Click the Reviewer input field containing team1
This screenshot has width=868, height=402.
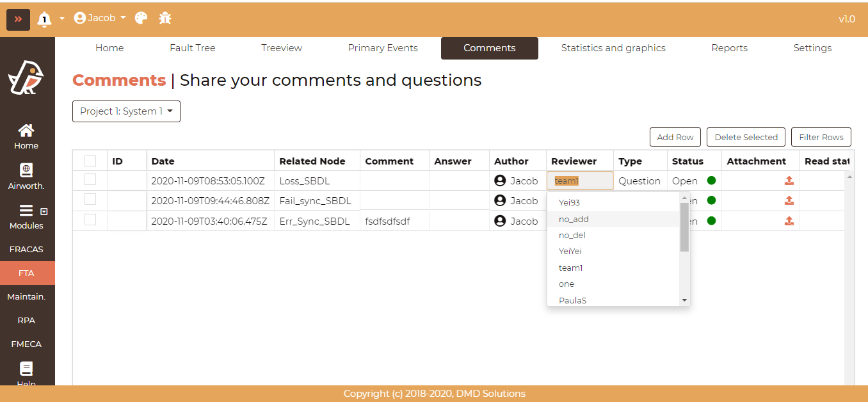point(579,181)
